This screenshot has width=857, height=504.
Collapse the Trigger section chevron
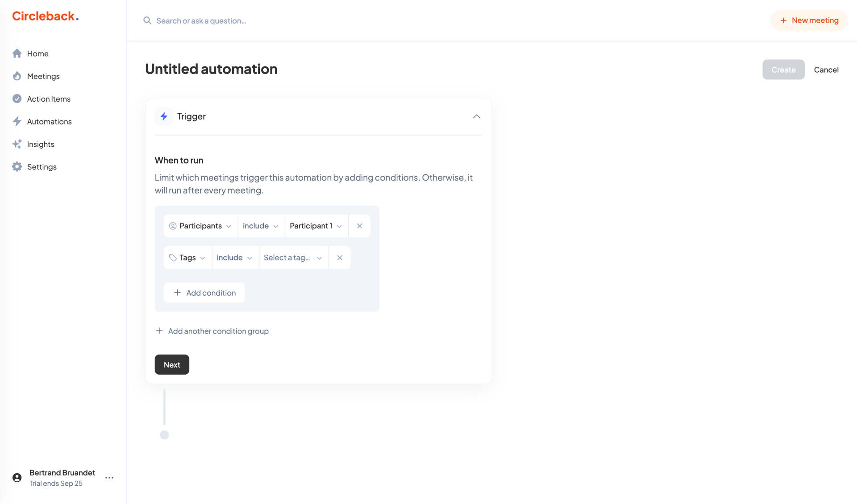(476, 116)
